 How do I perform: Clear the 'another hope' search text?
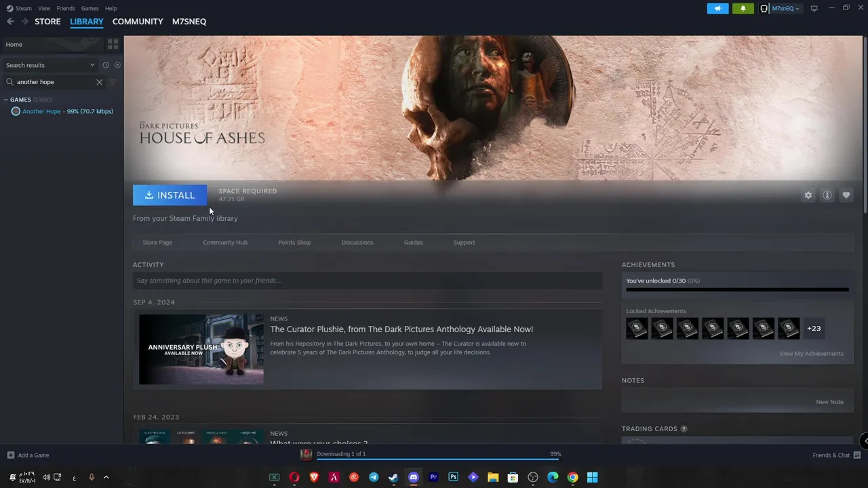click(99, 82)
